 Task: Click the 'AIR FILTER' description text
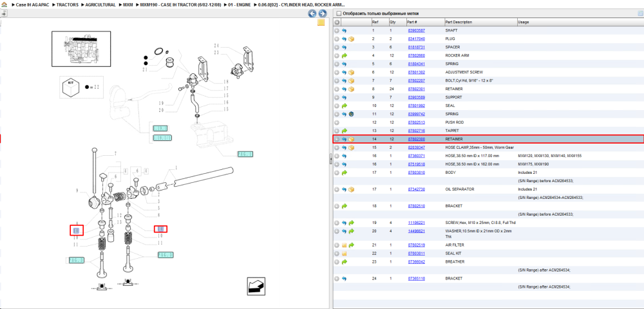coord(455,245)
